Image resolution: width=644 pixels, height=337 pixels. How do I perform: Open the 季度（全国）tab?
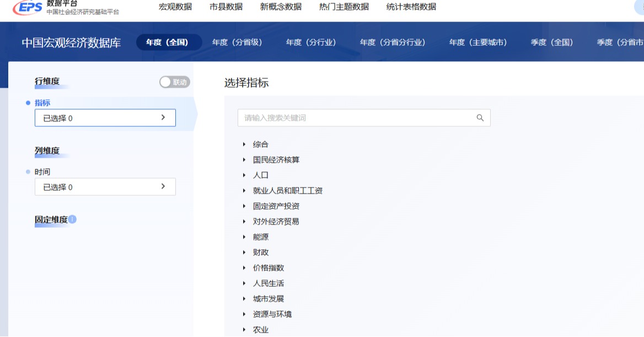click(551, 42)
